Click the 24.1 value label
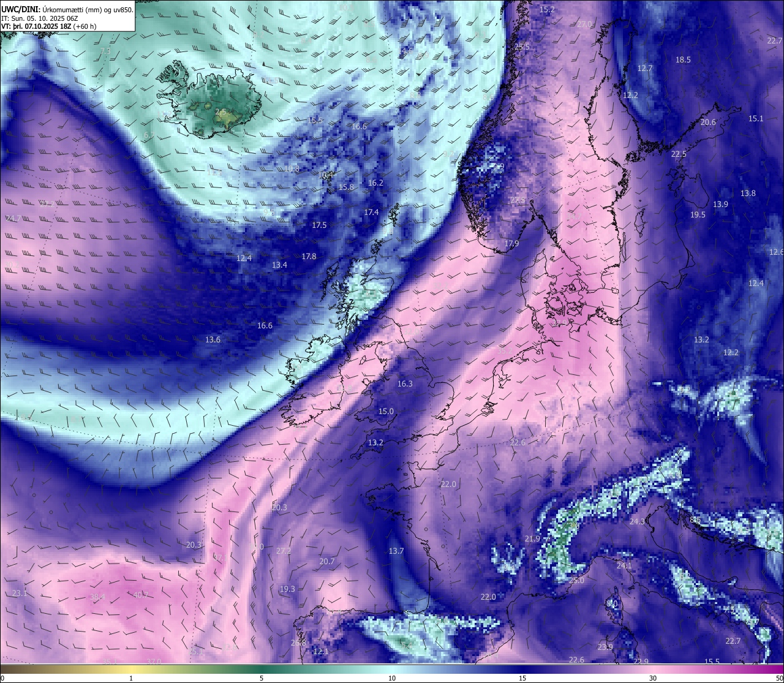The height and width of the screenshot is (683, 784). (x=624, y=566)
